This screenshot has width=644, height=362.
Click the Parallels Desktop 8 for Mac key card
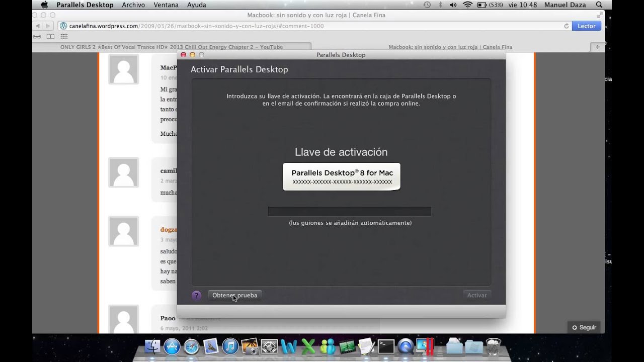click(342, 176)
